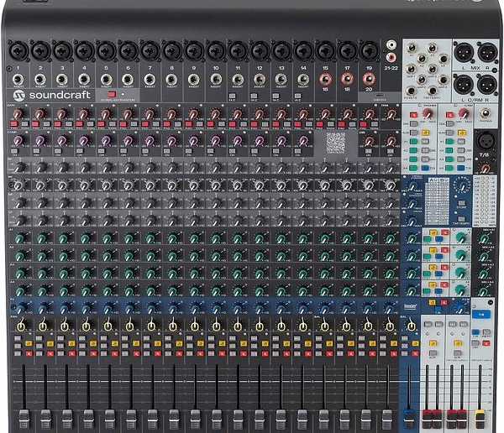Toggle the COMP ON button for channel 6
This screenshot has height=433, width=504.
tap(123, 151)
